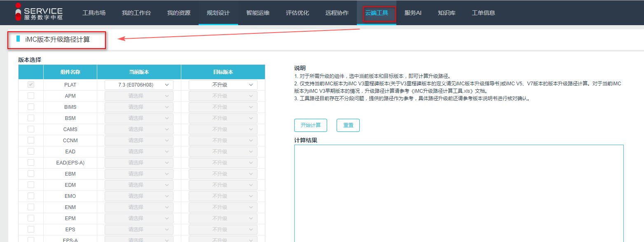
Task: Click the 开始计算 button
Action: click(x=310, y=125)
